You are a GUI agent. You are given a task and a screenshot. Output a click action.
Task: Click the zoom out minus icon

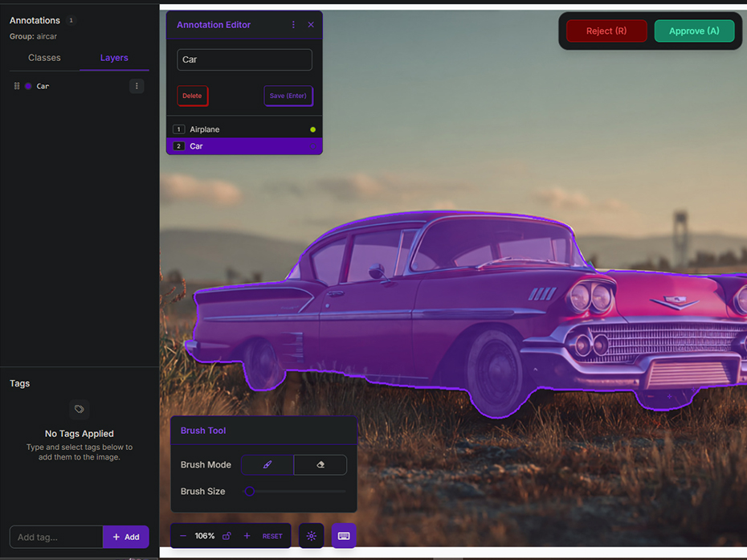tap(183, 536)
